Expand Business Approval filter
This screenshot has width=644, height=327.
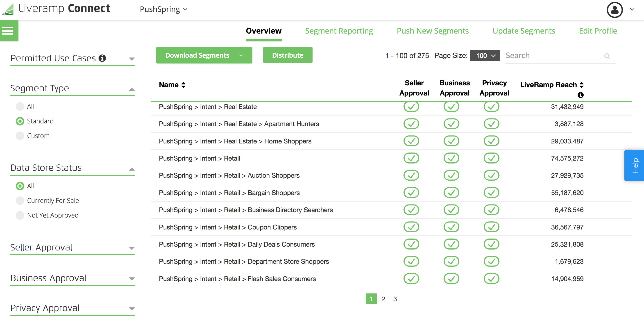[x=132, y=279]
